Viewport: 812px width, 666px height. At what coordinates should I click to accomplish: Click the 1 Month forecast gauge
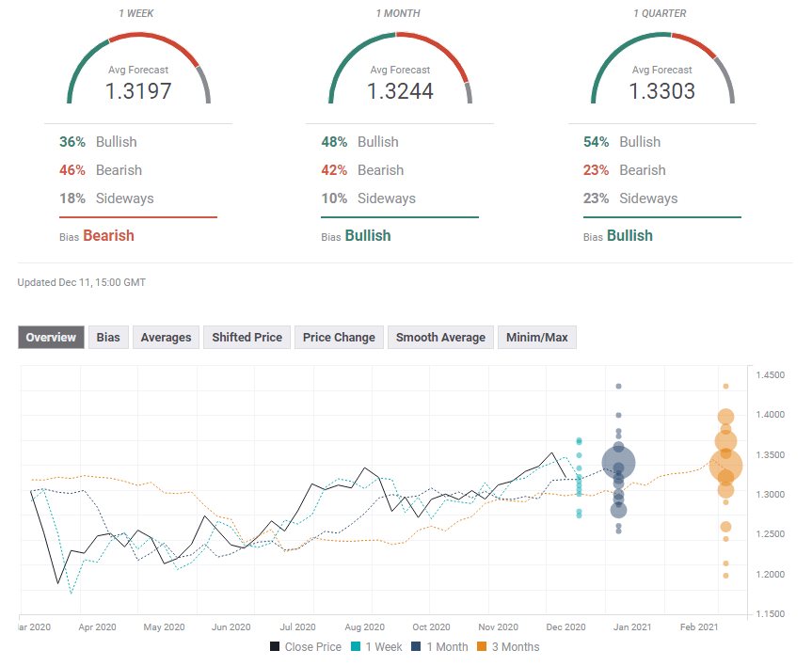pos(400,68)
